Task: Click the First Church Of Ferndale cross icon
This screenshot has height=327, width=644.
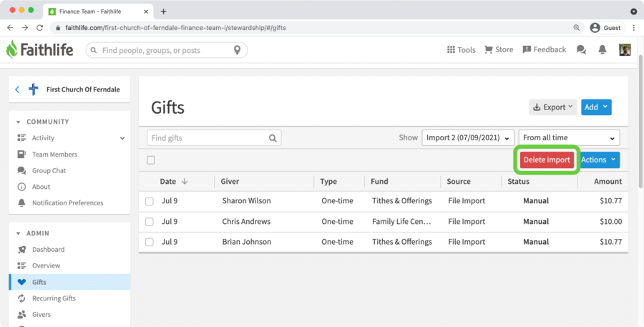Action: (x=33, y=89)
